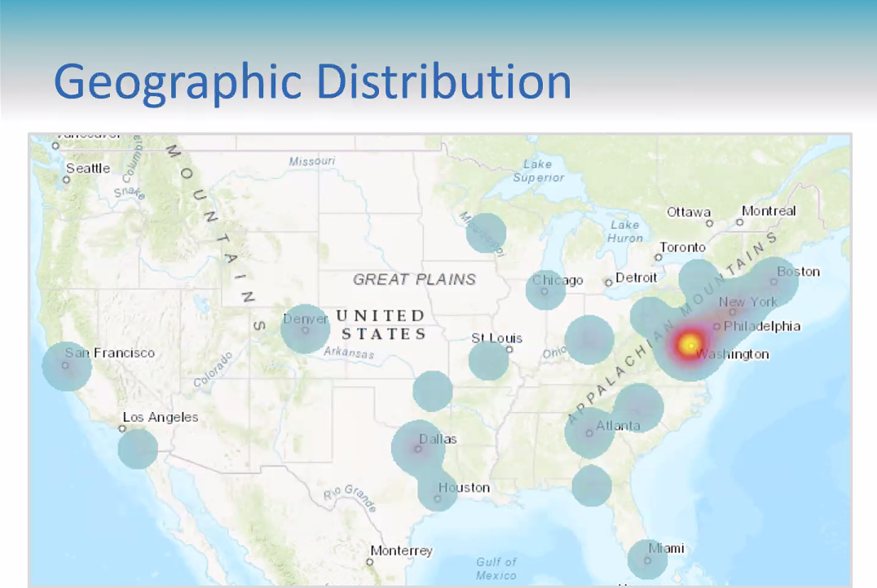
Task: Click the Arkansas river label
Action: click(349, 352)
